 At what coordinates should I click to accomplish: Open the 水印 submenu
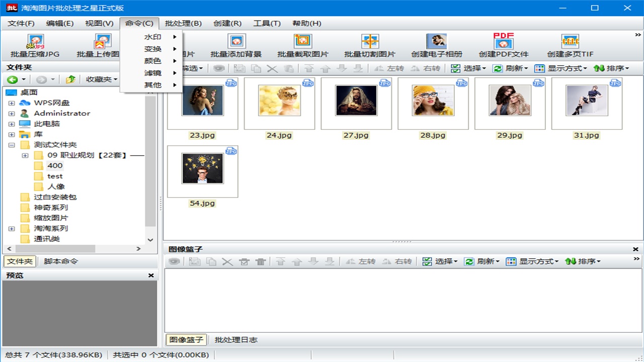[x=153, y=37]
